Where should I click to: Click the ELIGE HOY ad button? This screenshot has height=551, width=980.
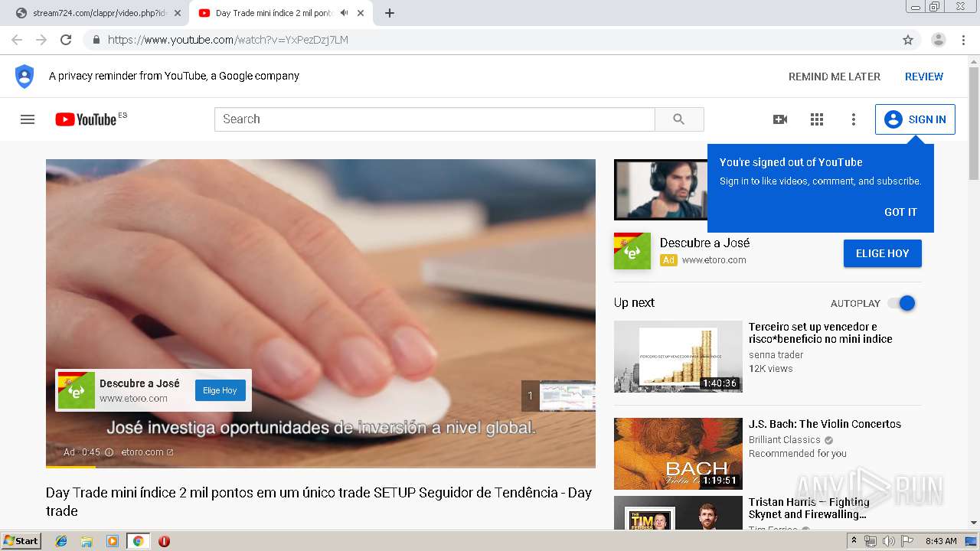click(883, 253)
